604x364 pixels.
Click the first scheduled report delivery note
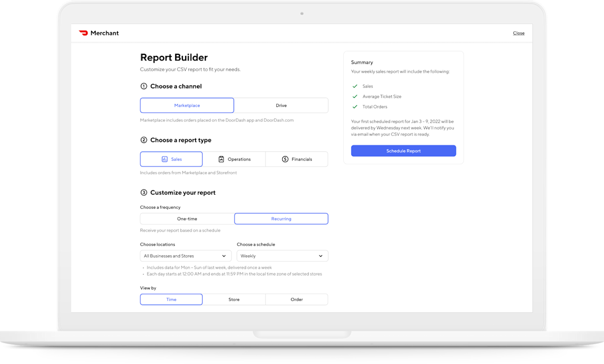click(403, 128)
